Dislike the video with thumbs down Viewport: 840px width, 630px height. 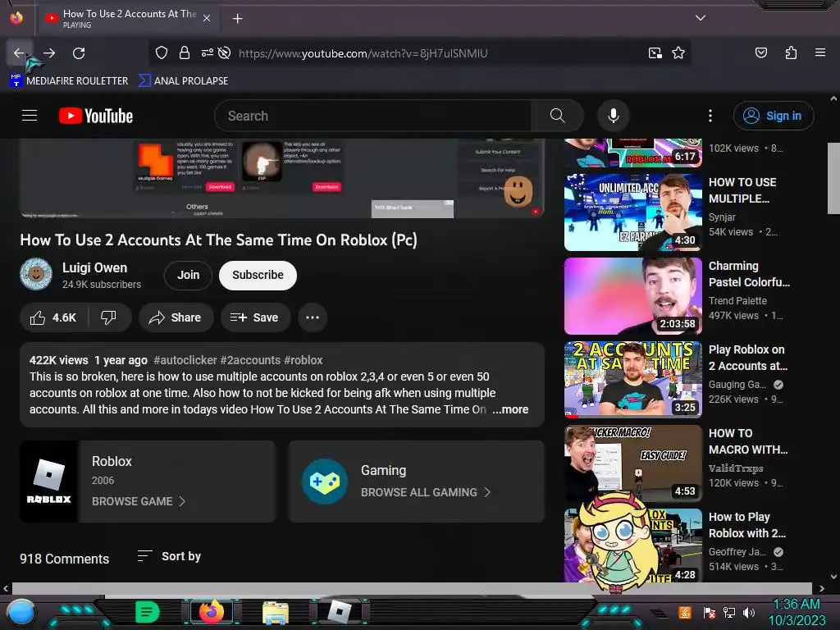pyautogui.click(x=109, y=317)
